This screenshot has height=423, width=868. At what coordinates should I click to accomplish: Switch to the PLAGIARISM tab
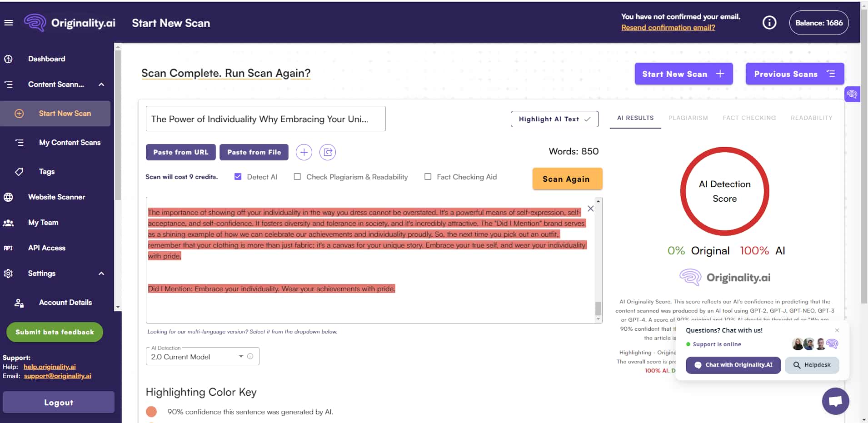tap(688, 118)
